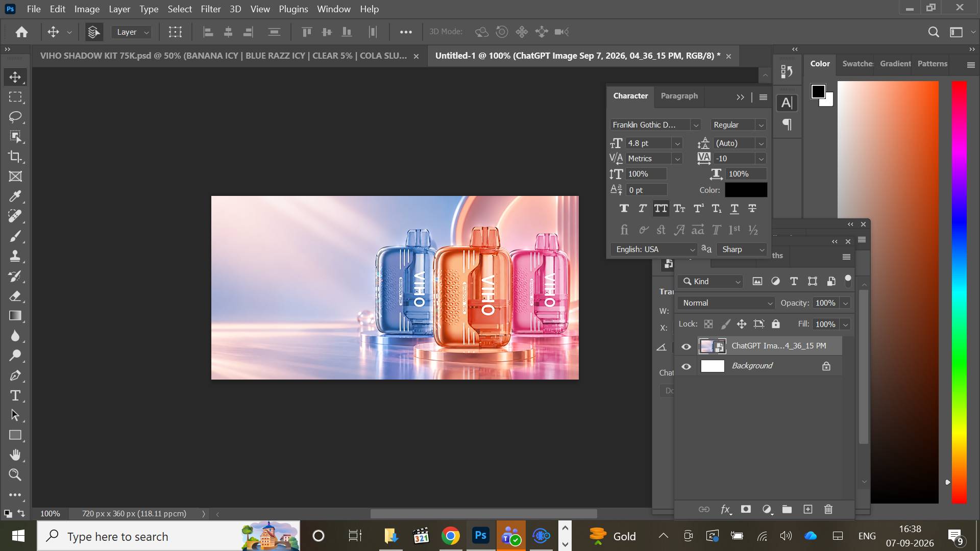The image size is (980, 551).
Task: Toggle All Caps in Character panel
Action: [x=661, y=208]
